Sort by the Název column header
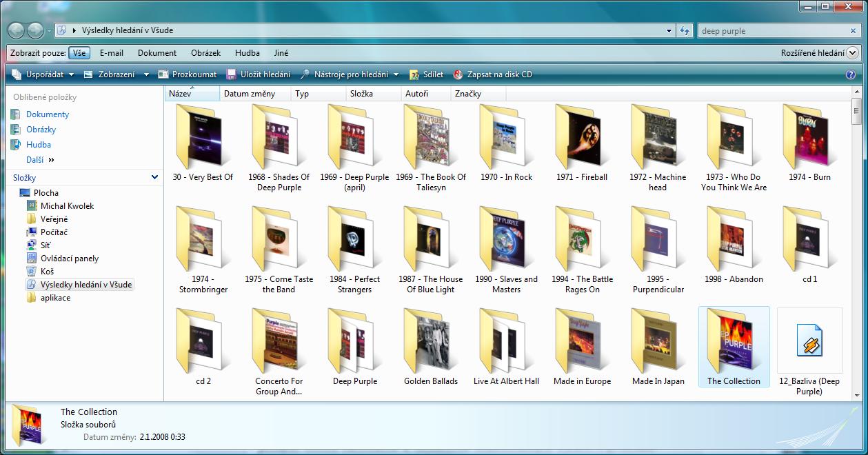Image resolution: width=868 pixels, height=455 pixels. pyautogui.click(x=192, y=94)
